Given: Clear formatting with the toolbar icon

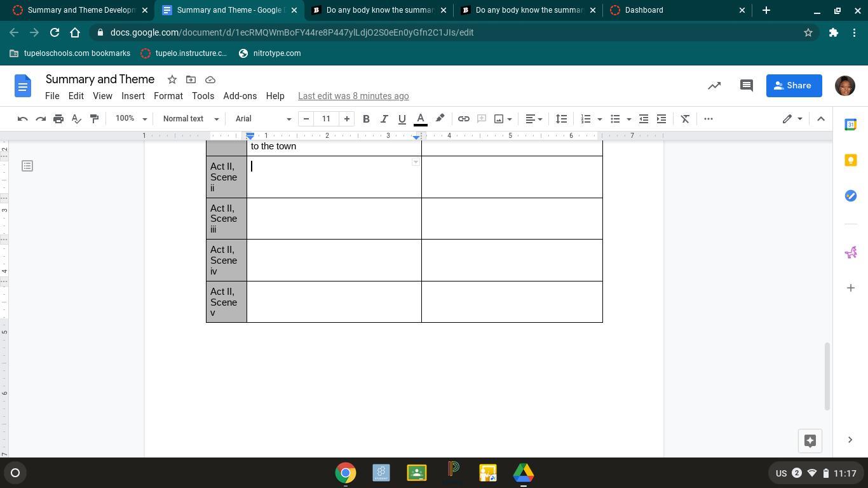Looking at the screenshot, I should pos(685,119).
